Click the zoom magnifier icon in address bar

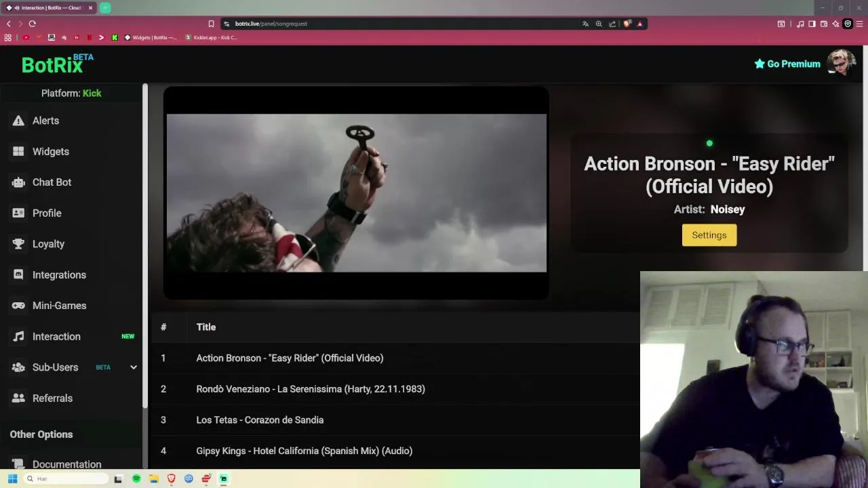pyautogui.click(x=599, y=24)
